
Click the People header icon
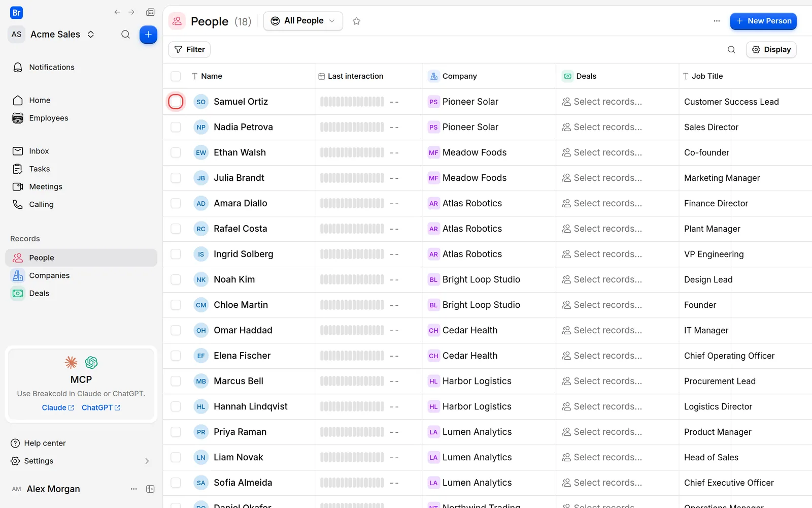[x=177, y=21]
